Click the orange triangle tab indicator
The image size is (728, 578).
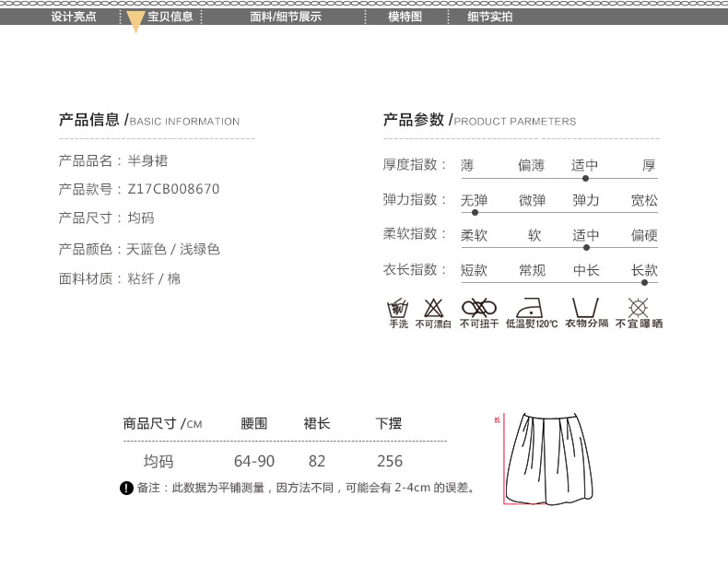click(135, 22)
